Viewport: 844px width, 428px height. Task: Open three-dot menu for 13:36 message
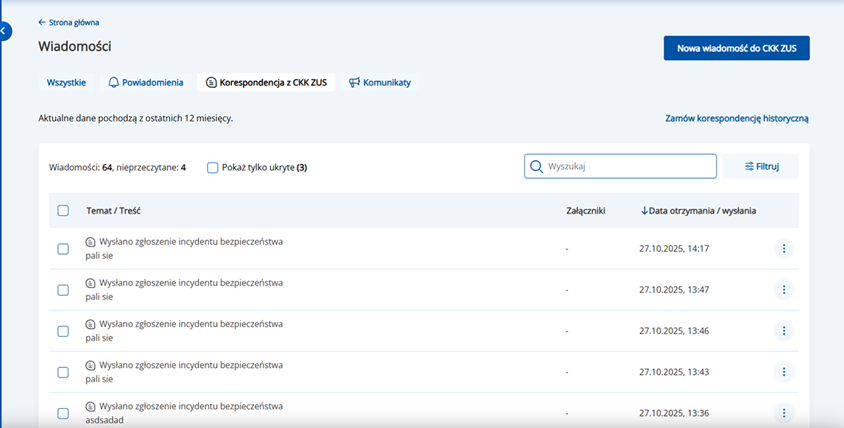[784, 412]
